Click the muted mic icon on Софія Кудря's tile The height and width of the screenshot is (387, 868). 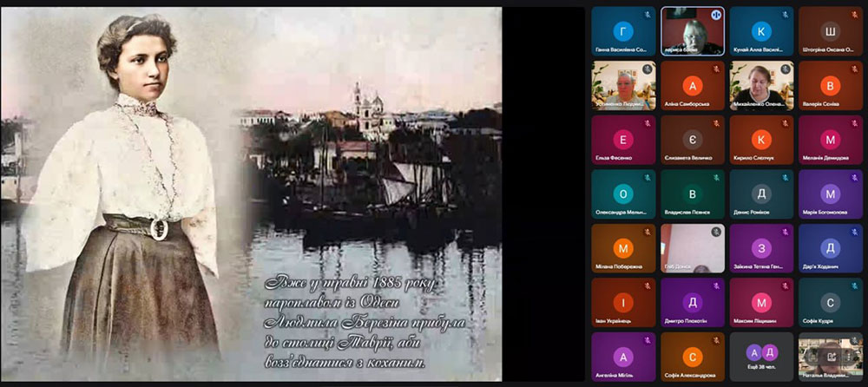tap(855, 285)
